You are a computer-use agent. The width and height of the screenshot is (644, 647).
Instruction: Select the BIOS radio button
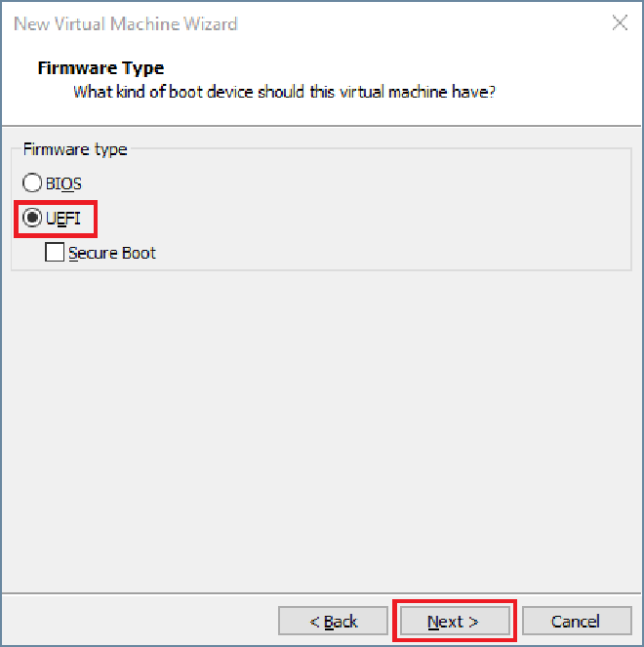pyautogui.click(x=33, y=182)
